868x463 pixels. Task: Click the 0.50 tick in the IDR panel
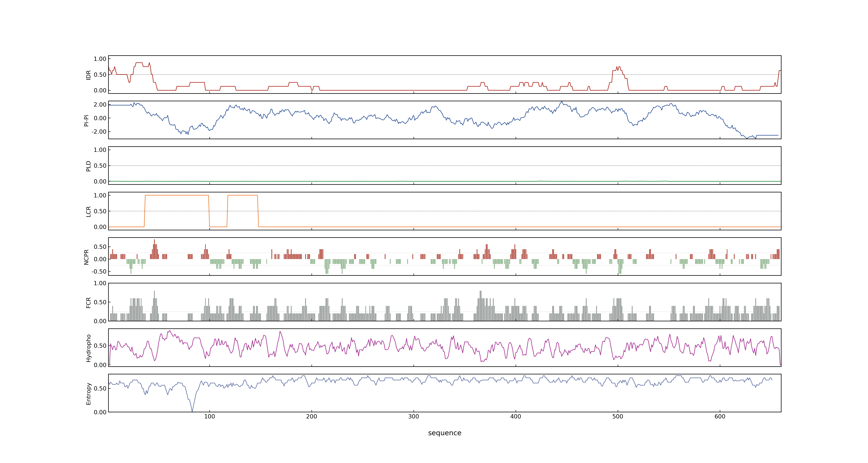pyautogui.click(x=100, y=75)
